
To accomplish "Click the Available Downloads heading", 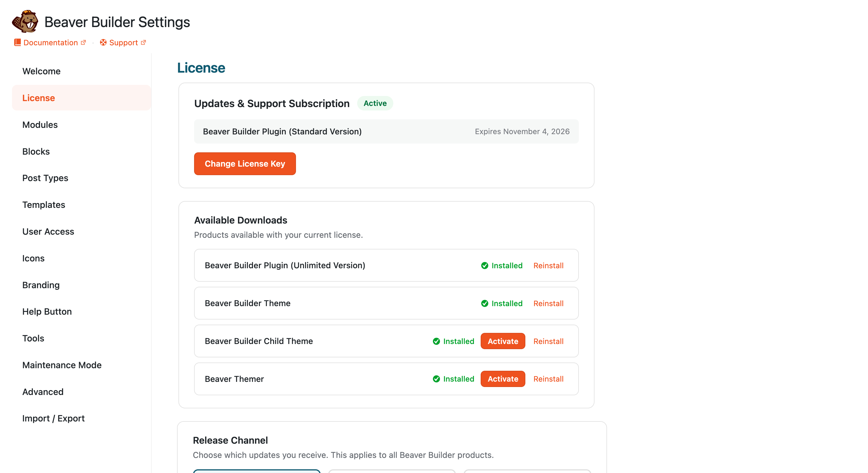I will [x=240, y=220].
